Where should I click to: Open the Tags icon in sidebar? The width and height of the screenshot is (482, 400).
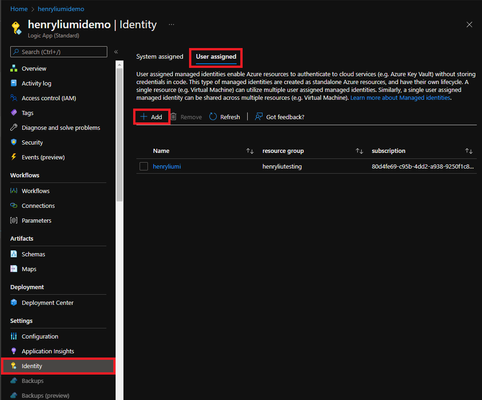coord(14,113)
